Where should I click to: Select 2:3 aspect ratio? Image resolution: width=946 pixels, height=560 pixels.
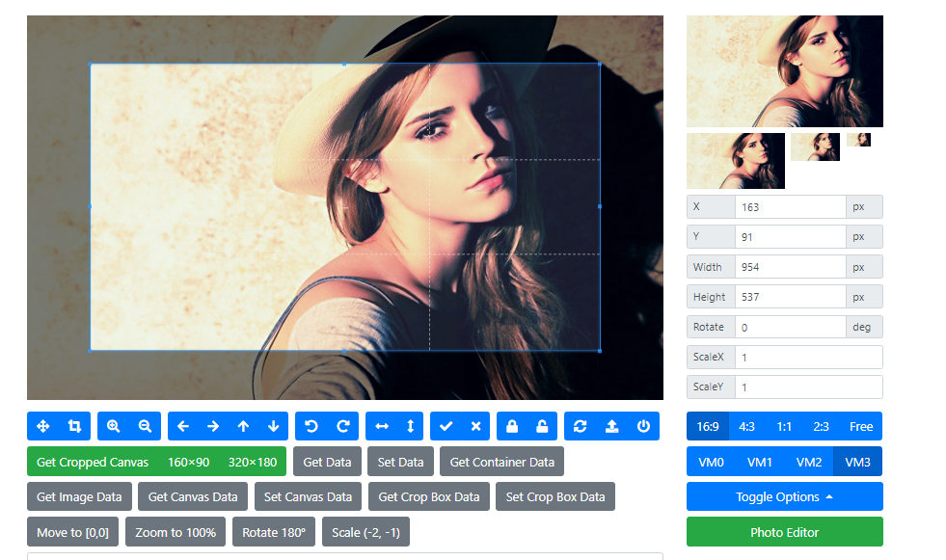(x=821, y=426)
